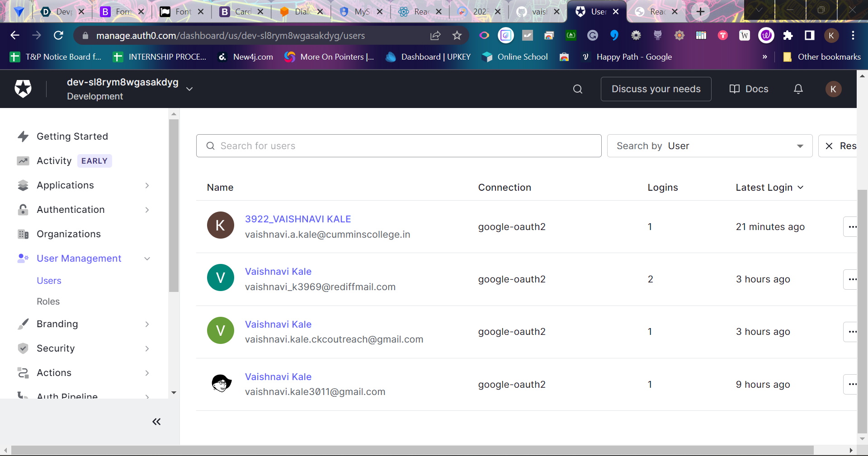The image size is (868, 456).
Task: Open the K account avatar in Auth0 header
Action: [833, 89]
